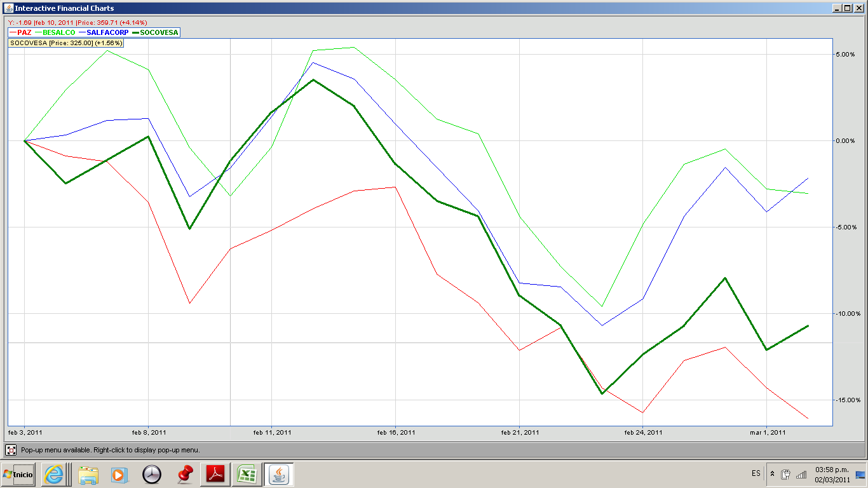Click the system clock date and time
868x488 pixels.
pyautogui.click(x=832, y=474)
